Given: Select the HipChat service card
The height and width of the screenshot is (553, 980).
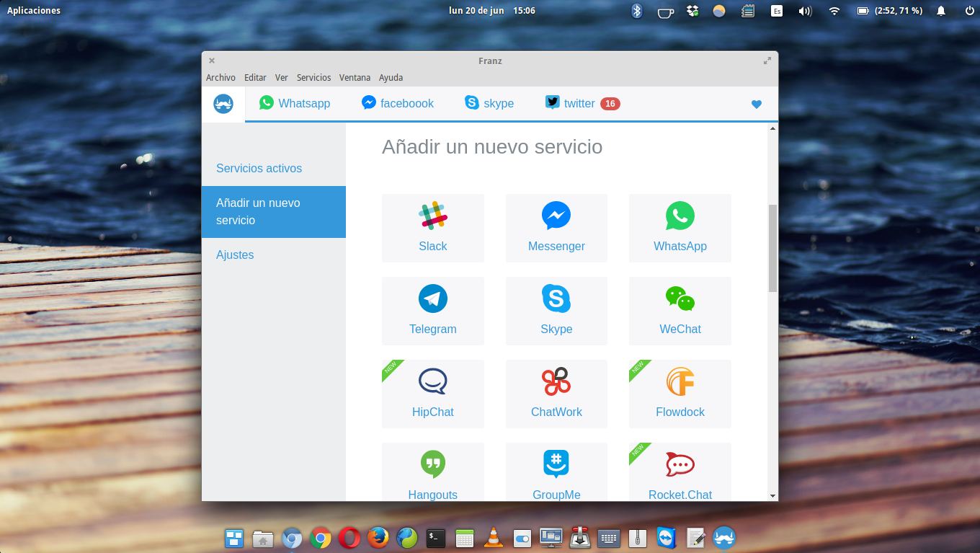Looking at the screenshot, I should (x=432, y=394).
